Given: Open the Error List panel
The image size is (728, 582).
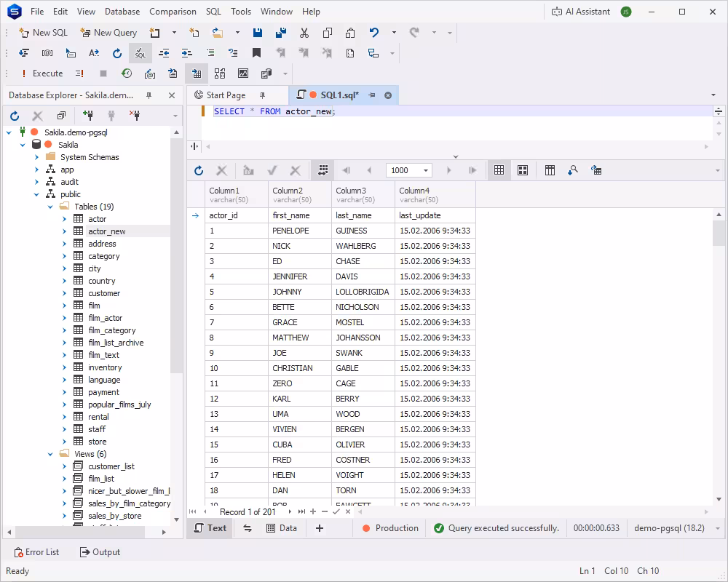Looking at the screenshot, I should pos(36,552).
